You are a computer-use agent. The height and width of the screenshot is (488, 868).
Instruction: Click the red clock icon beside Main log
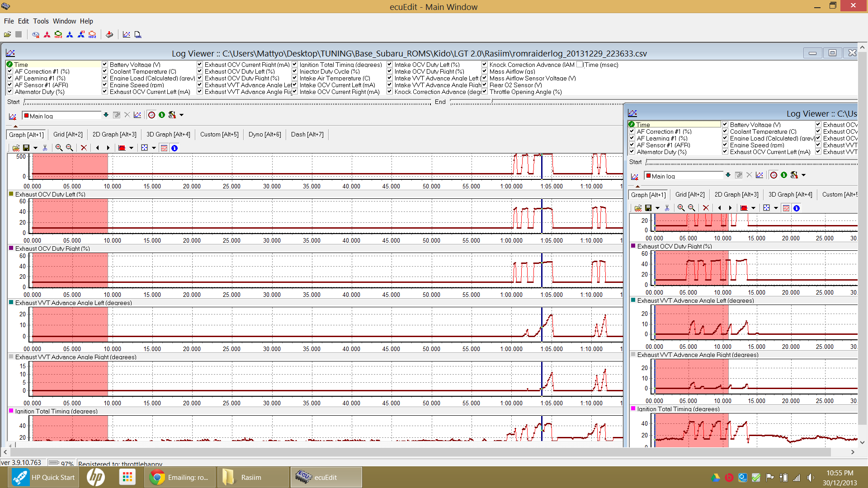point(152,115)
